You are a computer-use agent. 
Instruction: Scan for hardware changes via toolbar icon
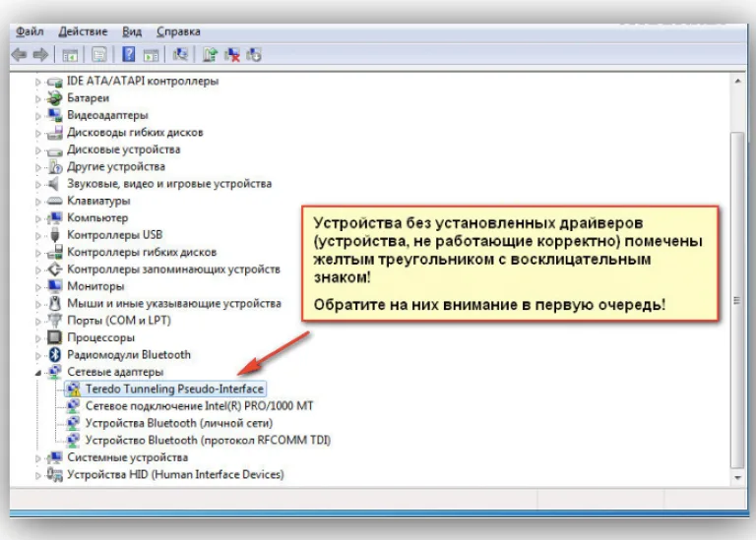180,54
